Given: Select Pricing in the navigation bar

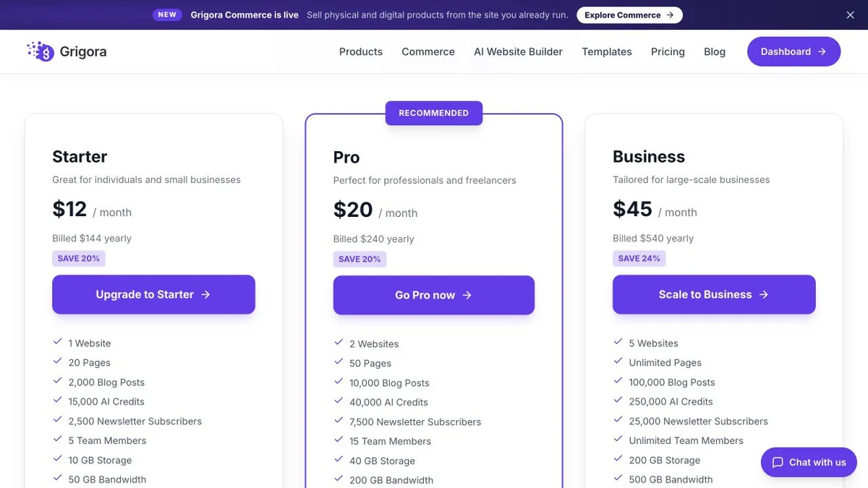Looking at the screenshot, I should pyautogui.click(x=668, y=52).
